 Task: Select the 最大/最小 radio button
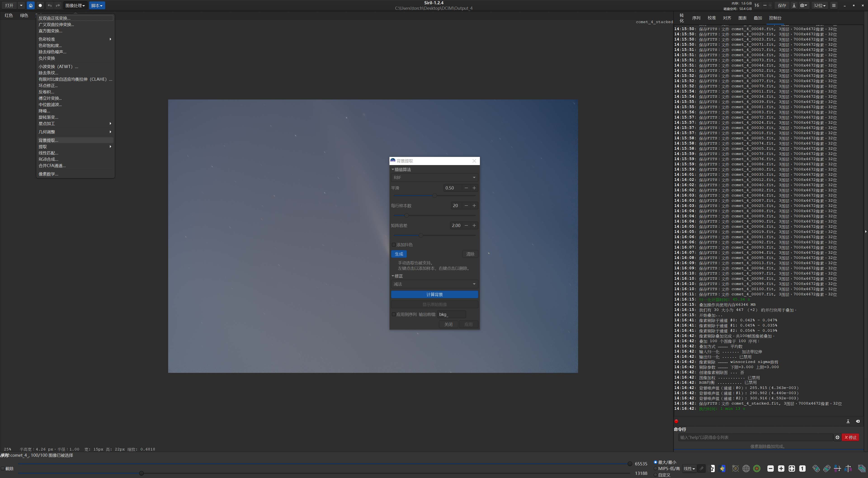pos(655,462)
